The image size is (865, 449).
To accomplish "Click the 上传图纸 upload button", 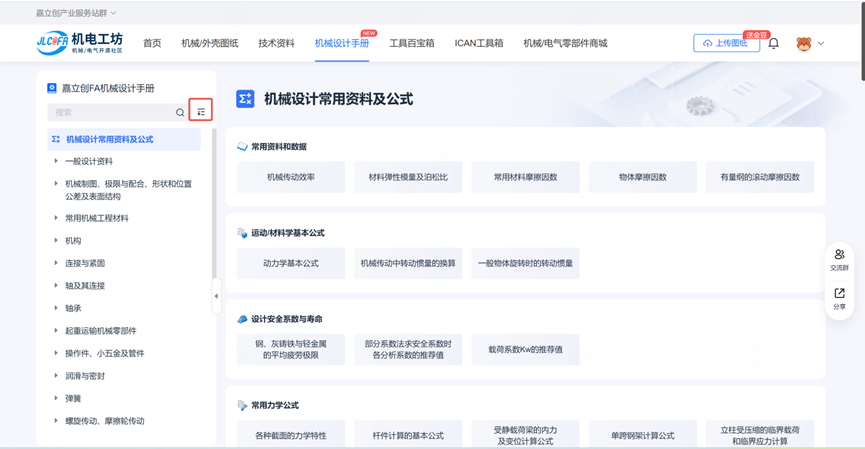I will pyautogui.click(x=725, y=43).
